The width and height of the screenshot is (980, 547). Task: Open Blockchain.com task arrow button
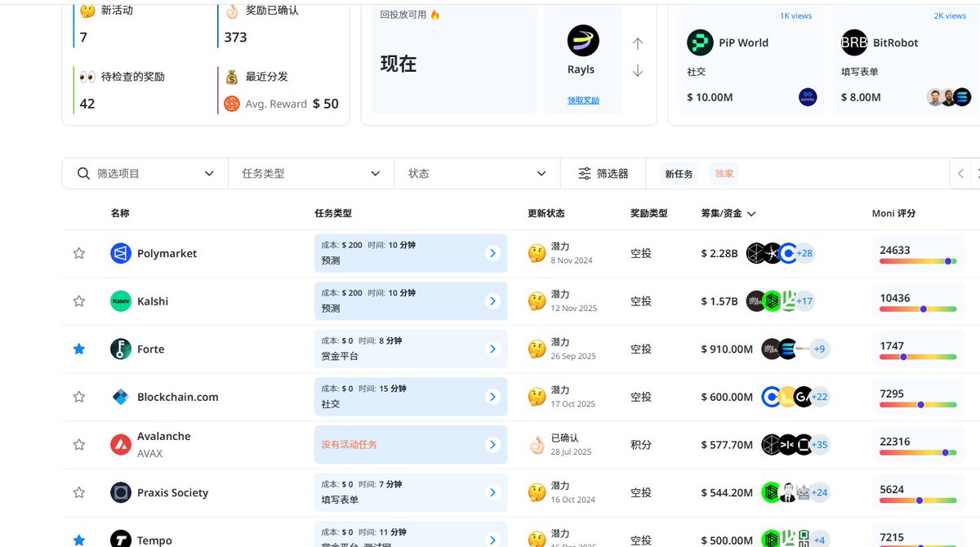pyautogui.click(x=492, y=397)
